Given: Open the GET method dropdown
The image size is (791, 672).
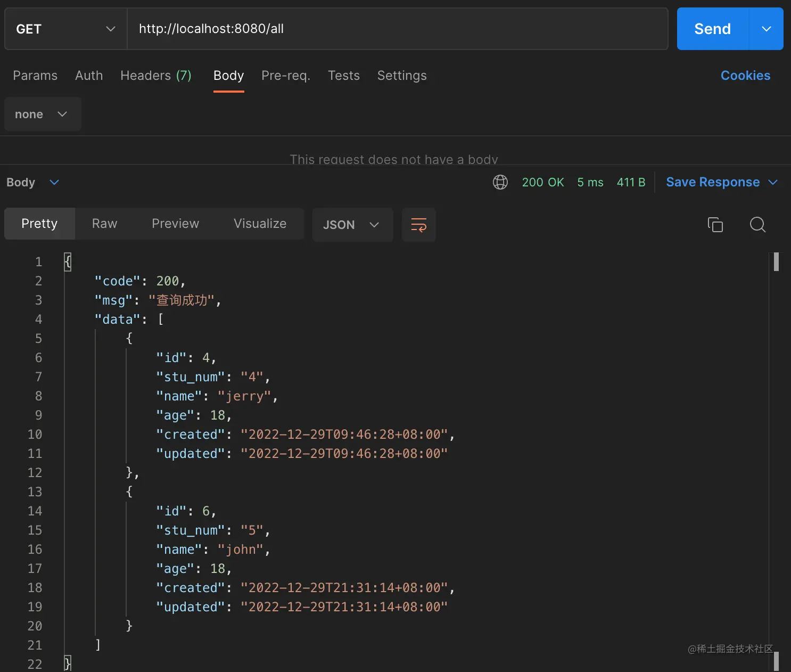Looking at the screenshot, I should click(x=66, y=29).
